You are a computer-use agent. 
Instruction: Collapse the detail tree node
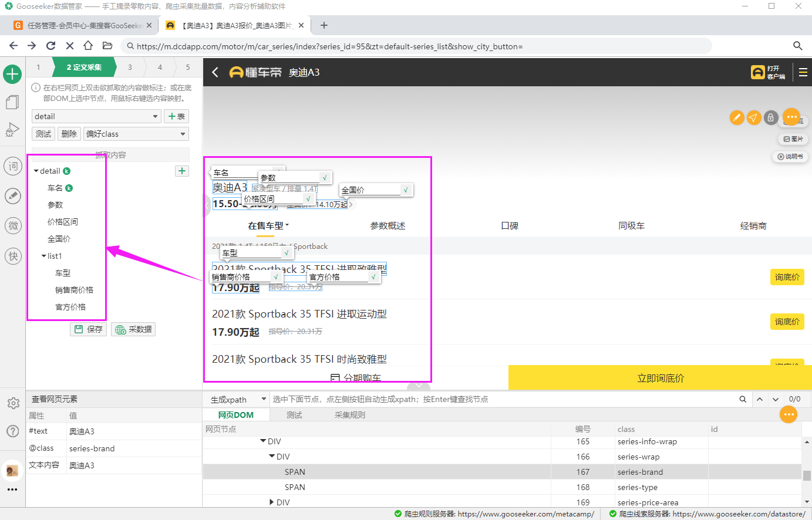[36, 171]
